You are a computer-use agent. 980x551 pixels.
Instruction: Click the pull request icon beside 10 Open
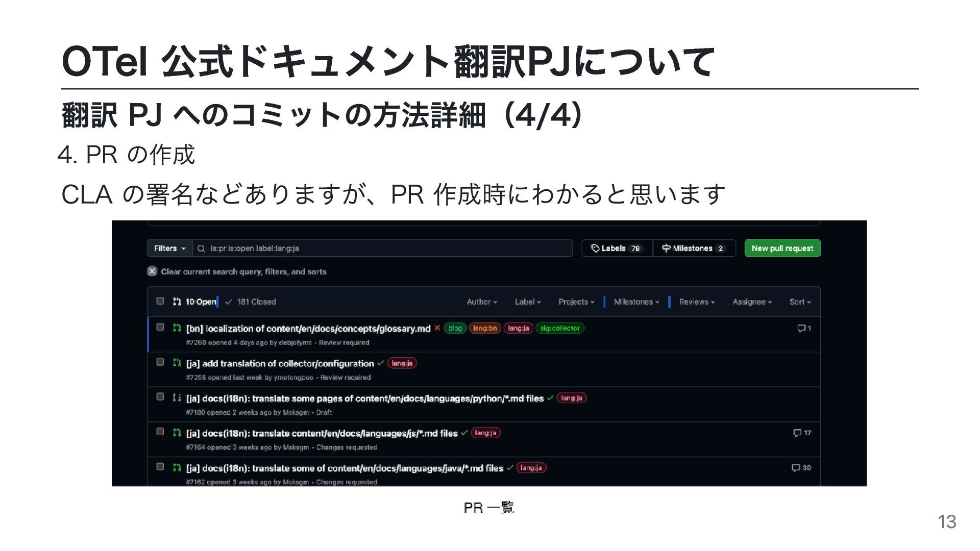[x=177, y=302]
